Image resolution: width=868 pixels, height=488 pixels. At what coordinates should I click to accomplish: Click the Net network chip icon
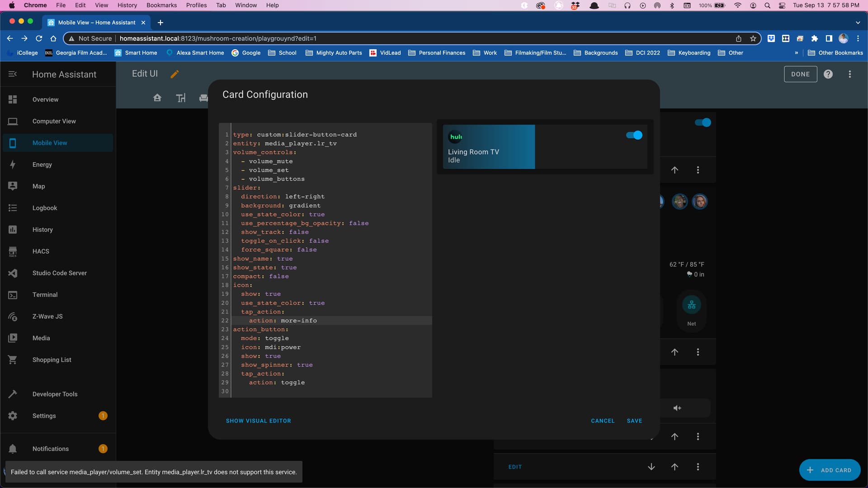pos(691,305)
